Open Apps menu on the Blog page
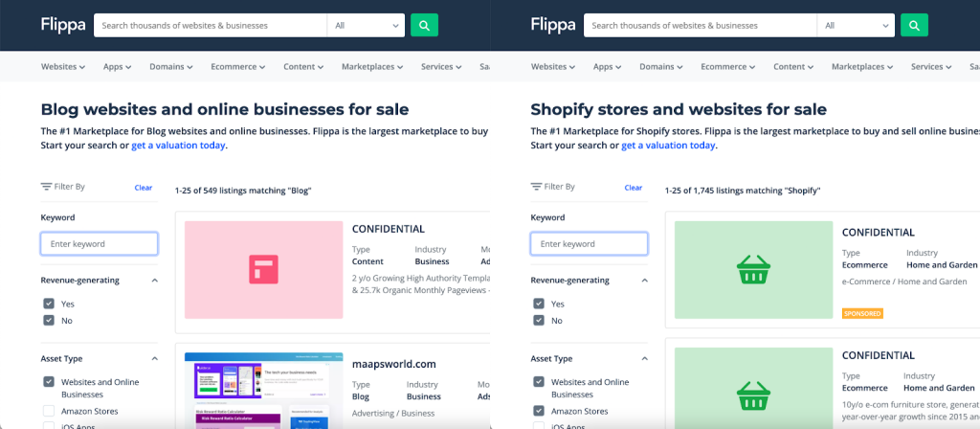The image size is (980, 429). [118, 66]
